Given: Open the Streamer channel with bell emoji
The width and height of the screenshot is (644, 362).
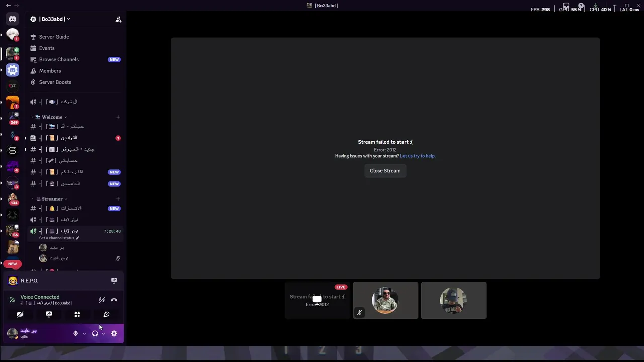Looking at the screenshot, I should pyautogui.click(x=75, y=208).
